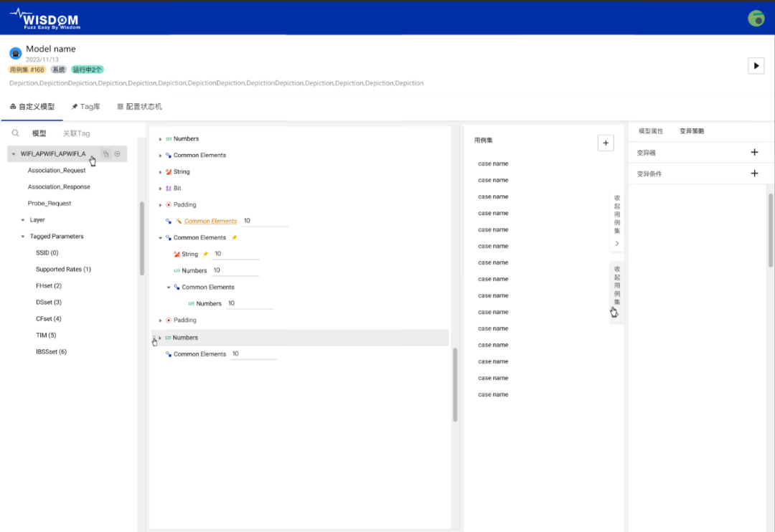Collapse the nested Common Elements arrow
Viewport: 775px width, 532px height.
pos(169,287)
